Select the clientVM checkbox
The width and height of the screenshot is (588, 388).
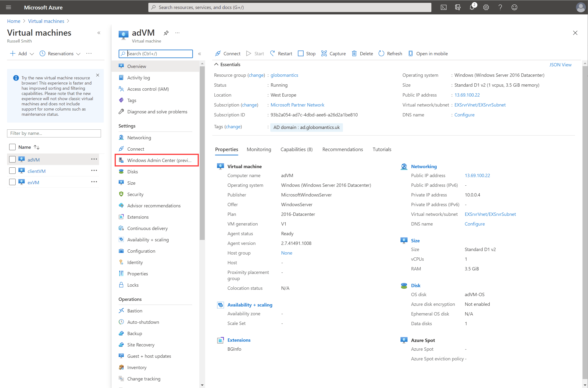click(12, 171)
